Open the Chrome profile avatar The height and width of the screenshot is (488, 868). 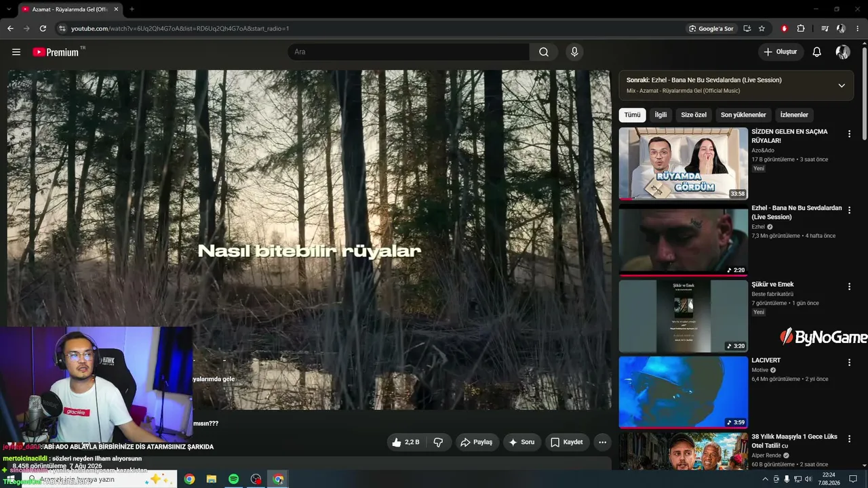point(841,28)
